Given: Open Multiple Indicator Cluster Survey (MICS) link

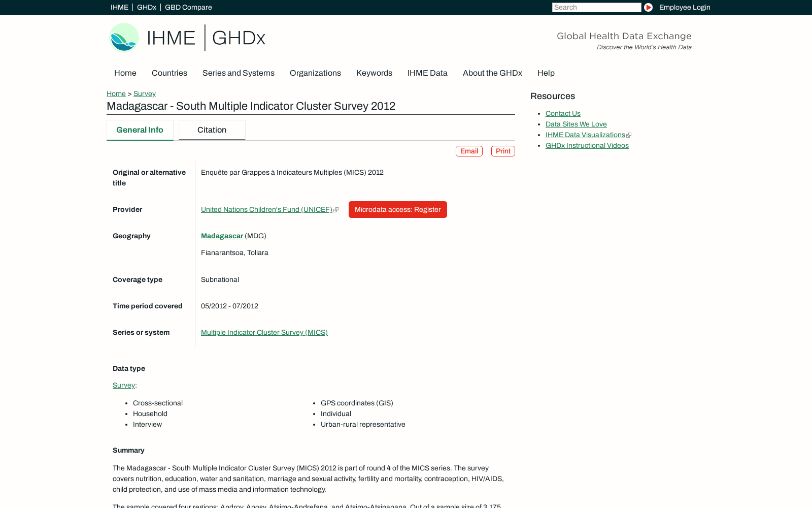Looking at the screenshot, I should tap(264, 332).
